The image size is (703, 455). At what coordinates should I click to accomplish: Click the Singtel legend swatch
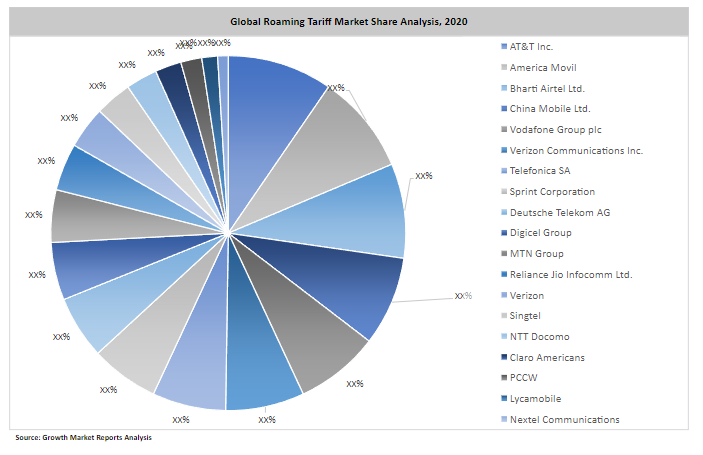504,316
